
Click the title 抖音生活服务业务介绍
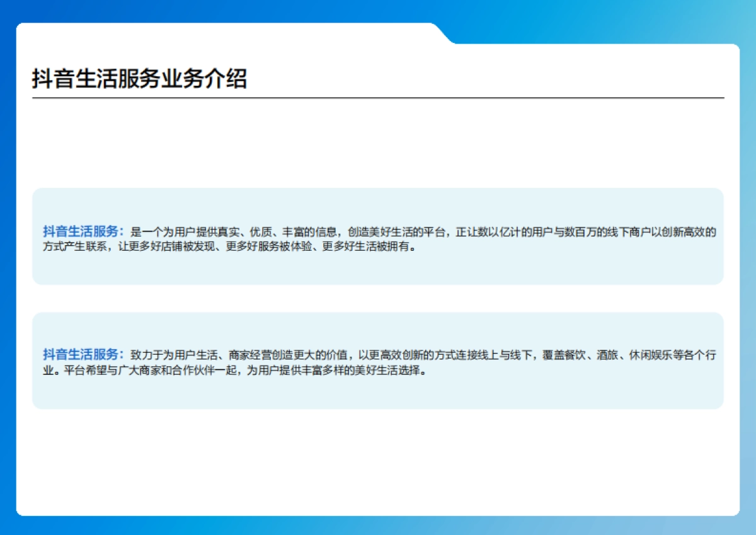139,79
